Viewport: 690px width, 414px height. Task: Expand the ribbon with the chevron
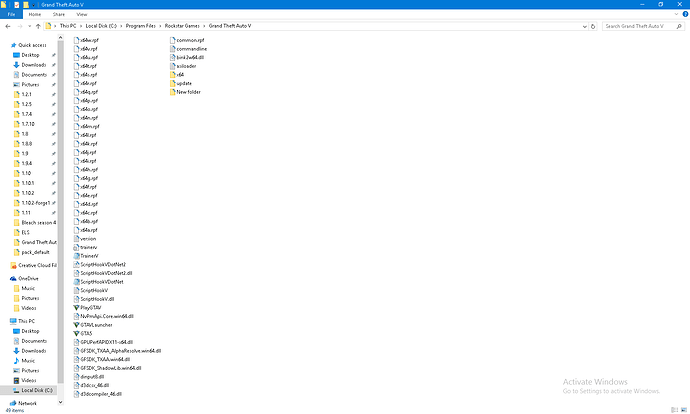tap(676, 15)
